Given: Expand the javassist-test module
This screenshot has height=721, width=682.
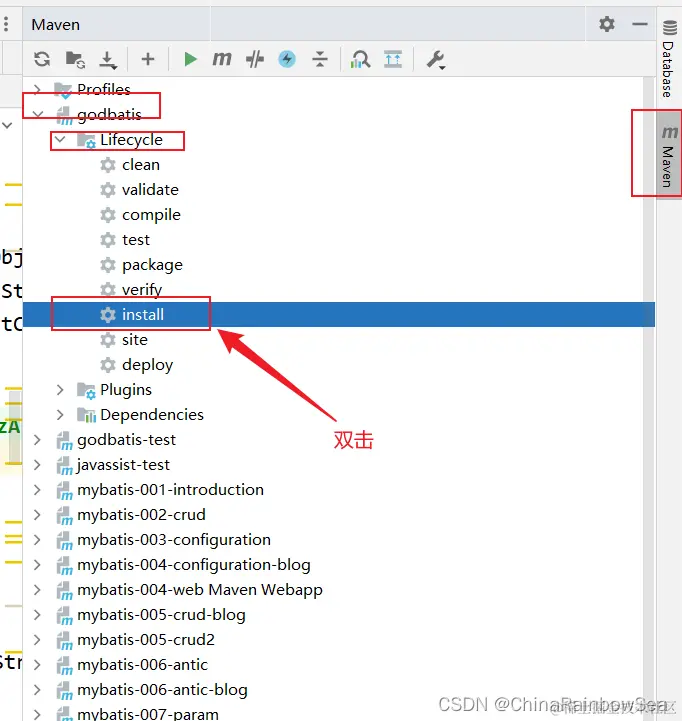Looking at the screenshot, I should [38, 465].
